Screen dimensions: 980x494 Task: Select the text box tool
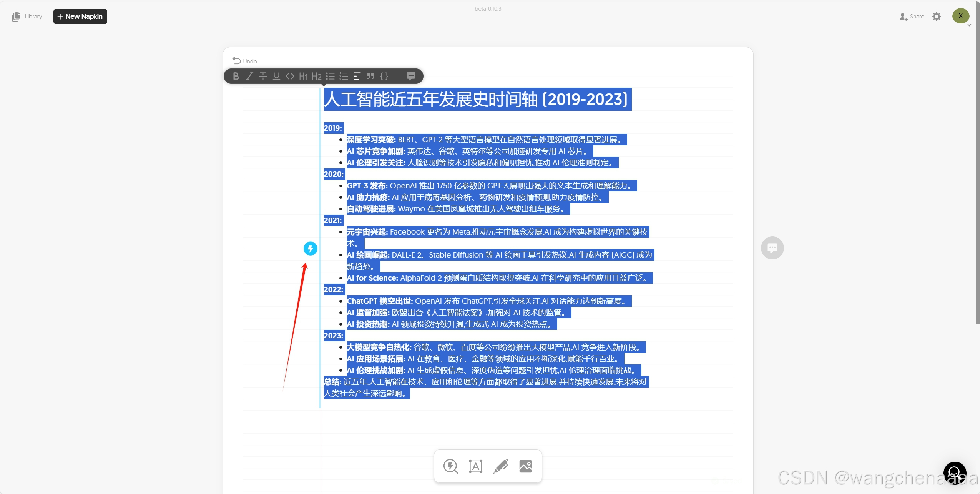click(475, 466)
